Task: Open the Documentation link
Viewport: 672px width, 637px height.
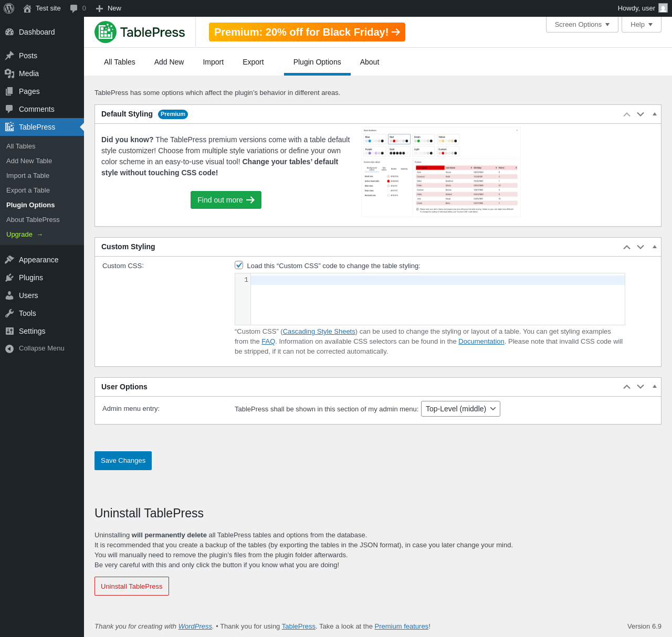Action: click(481, 342)
